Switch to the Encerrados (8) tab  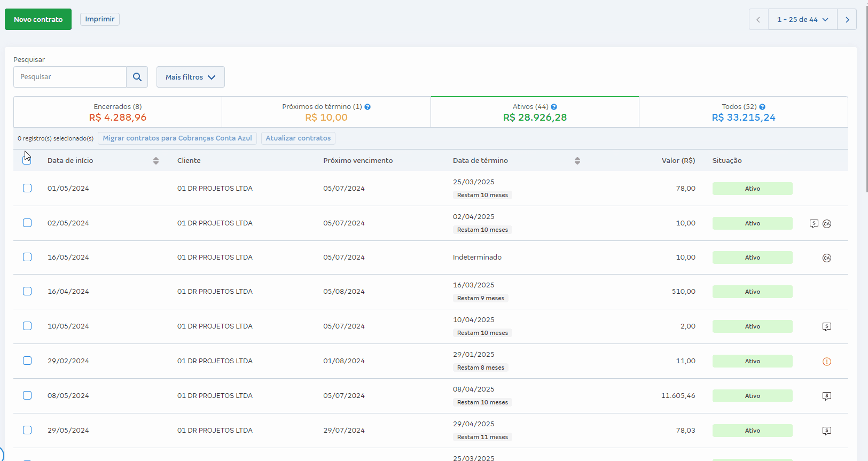[x=118, y=112]
